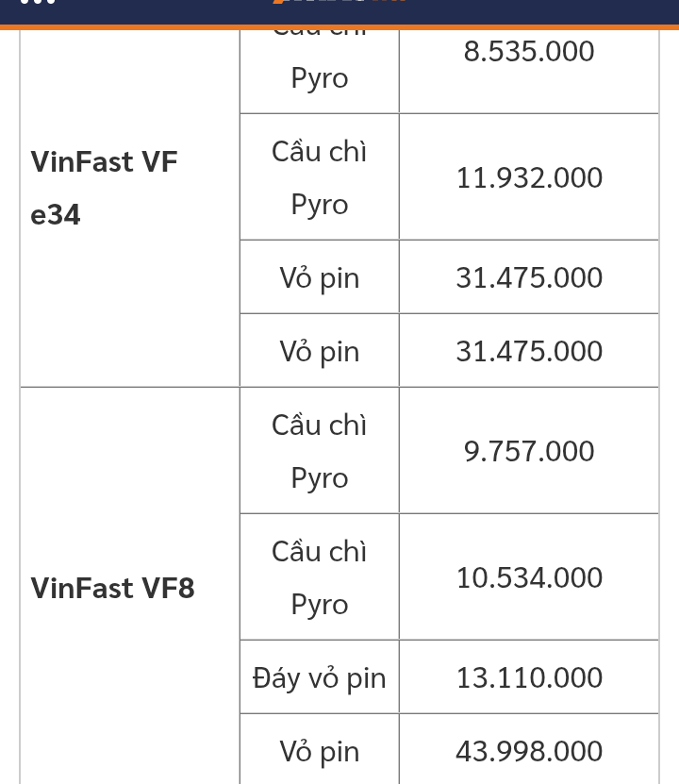Viewport: 679px width, 784px height.
Task: Click 31.475.000 just below 11.932.000
Action: click(x=529, y=277)
